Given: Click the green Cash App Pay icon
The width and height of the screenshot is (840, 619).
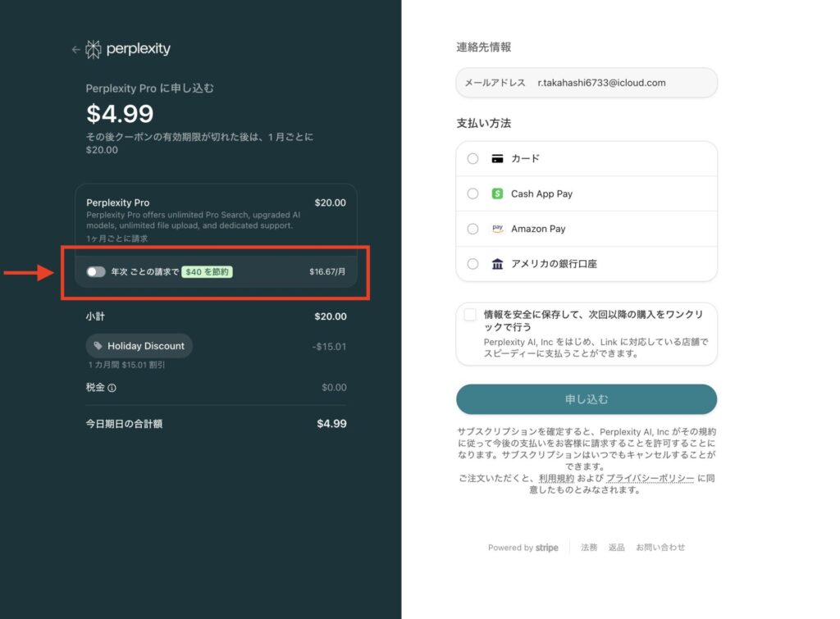Looking at the screenshot, I should click(497, 194).
